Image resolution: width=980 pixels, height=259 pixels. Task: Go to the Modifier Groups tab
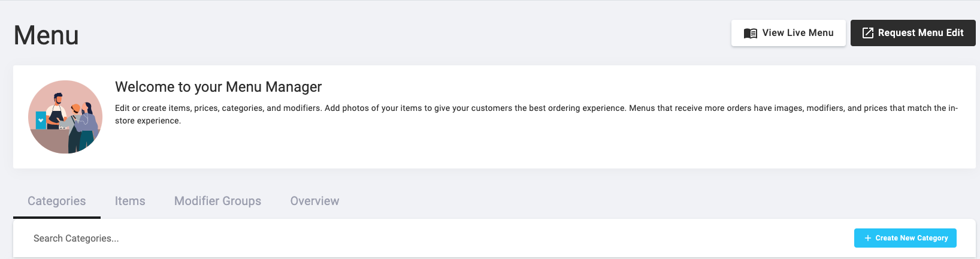click(217, 201)
